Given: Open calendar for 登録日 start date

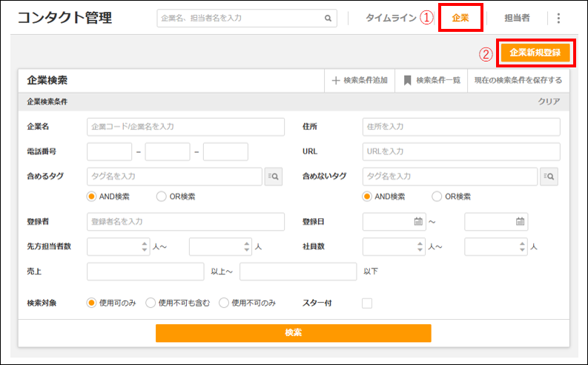Looking at the screenshot, I should [418, 221].
